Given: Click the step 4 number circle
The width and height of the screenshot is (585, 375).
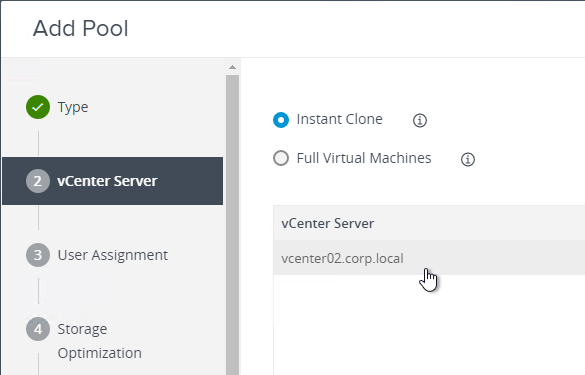Looking at the screenshot, I should (x=38, y=329).
